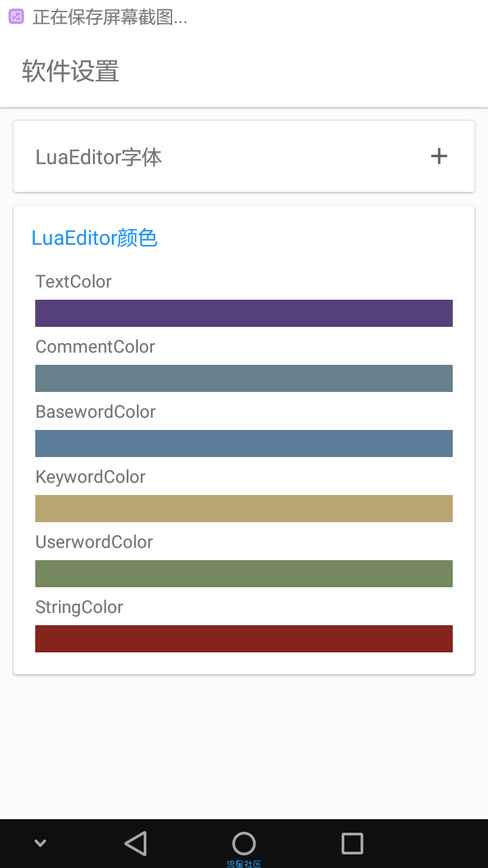Pick the gray-blue CommentColor swatch
The height and width of the screenshot is (868, 488).
pyautogui.click(x=244, y=378)
